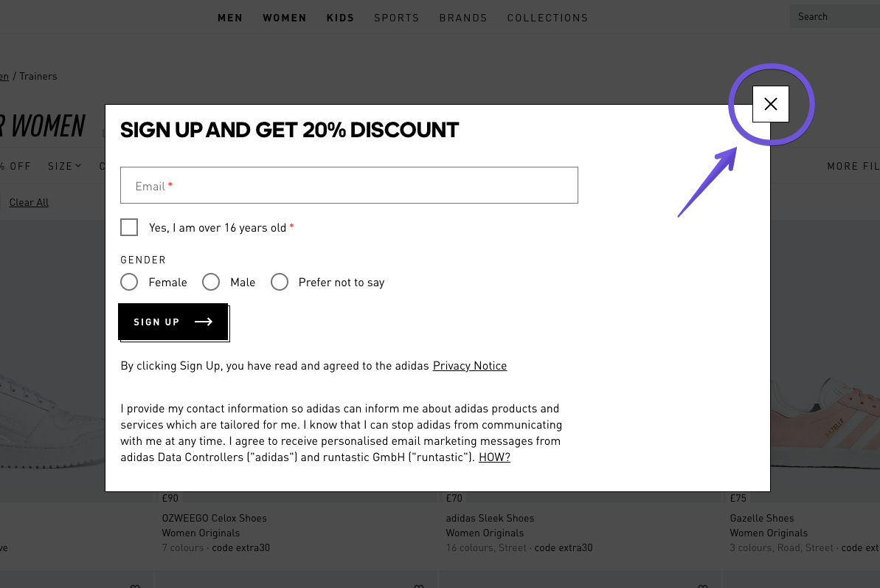Click the Search box at top right
The image size is (880, 588).
834,15
